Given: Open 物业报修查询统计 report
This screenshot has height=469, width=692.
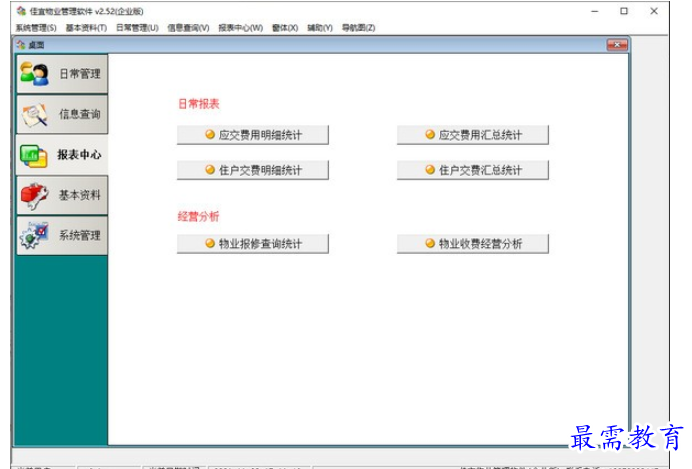Looking at the screenshot, I should click(x=252, y=244).
